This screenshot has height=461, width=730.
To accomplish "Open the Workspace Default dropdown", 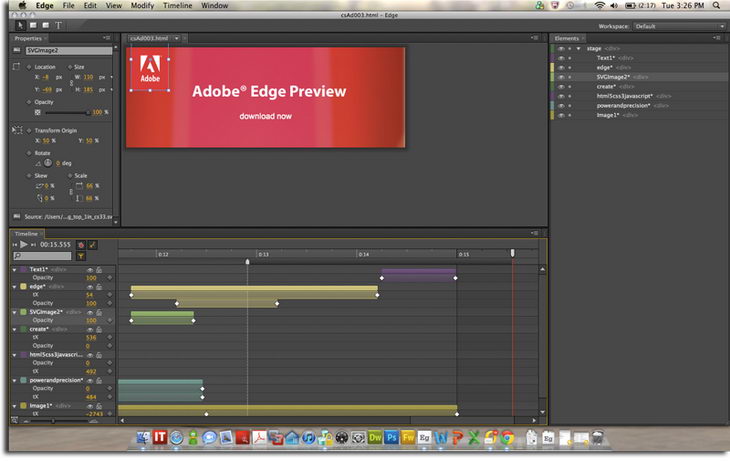I will (679, 27).
